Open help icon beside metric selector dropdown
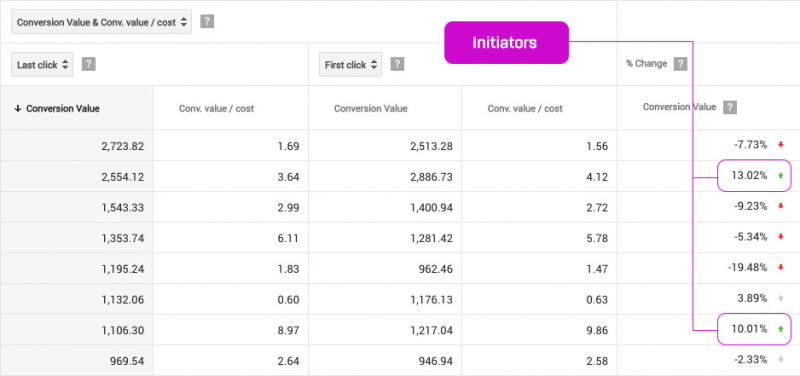Image resolution: width=800 pixels, height=376 pixels. coord(207,22)
